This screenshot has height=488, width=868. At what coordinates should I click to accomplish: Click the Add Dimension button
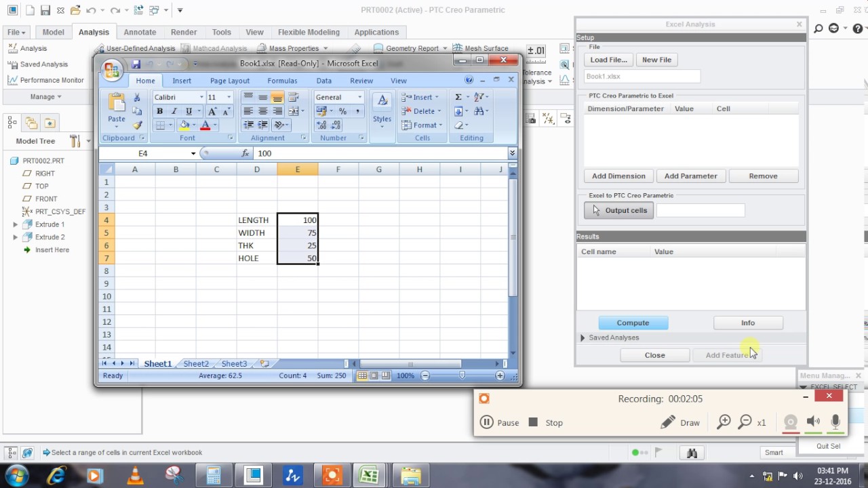618,176
